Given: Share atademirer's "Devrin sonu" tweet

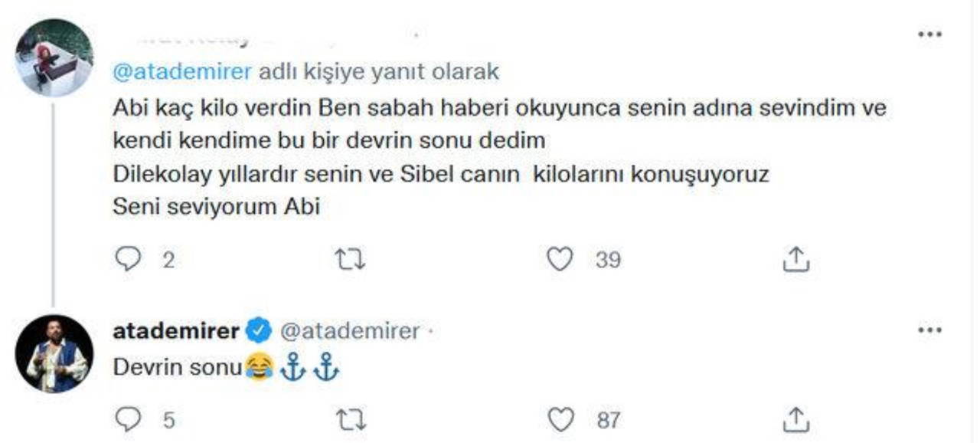Looking at the screenshot, I should [795, 419].
